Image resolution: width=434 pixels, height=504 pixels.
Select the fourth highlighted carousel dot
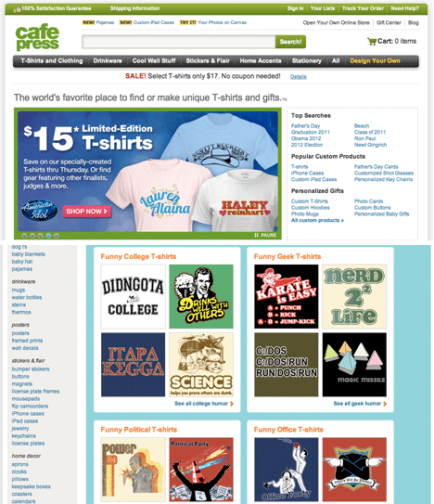point(48,236)
